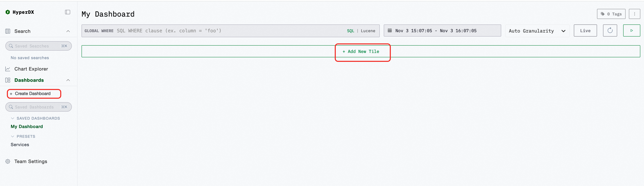Open the Services preset dashboard
This screenshot has height=186, width=644.
click(x=20, y=145)
